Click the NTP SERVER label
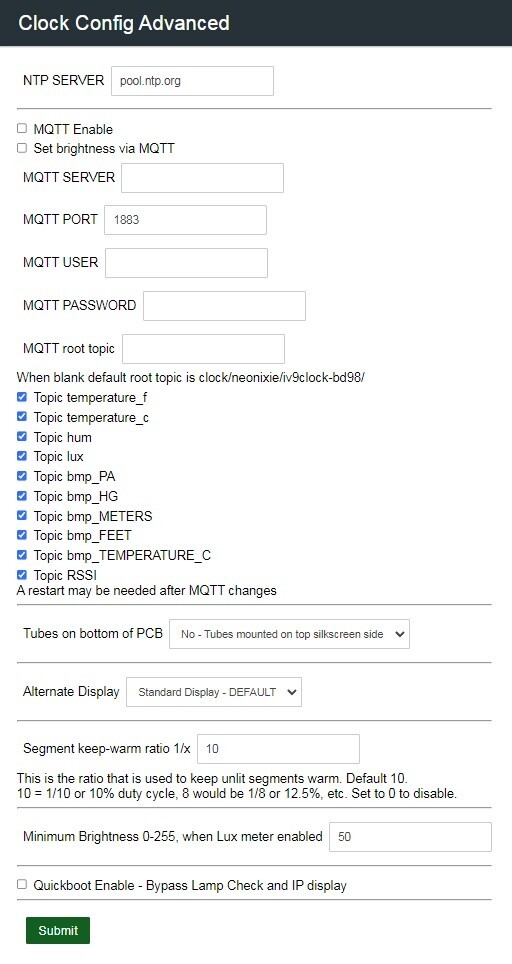512x964 pixels. pos(64,81)
